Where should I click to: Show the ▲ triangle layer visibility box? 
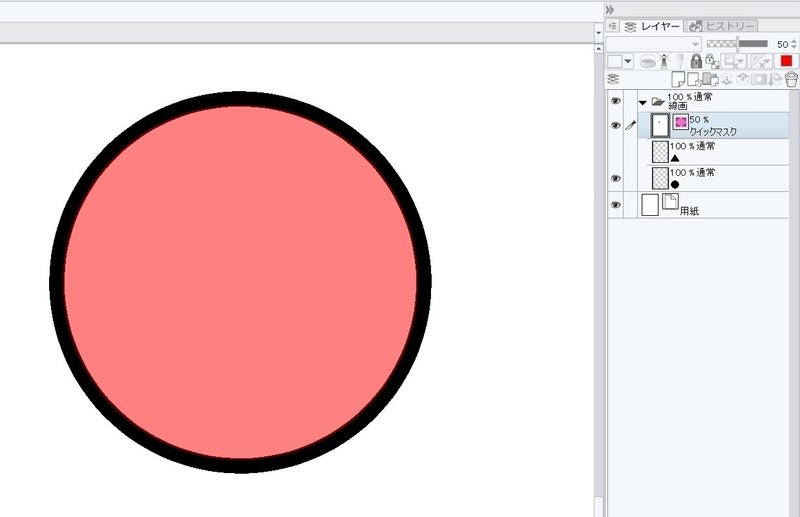[616, 152]
